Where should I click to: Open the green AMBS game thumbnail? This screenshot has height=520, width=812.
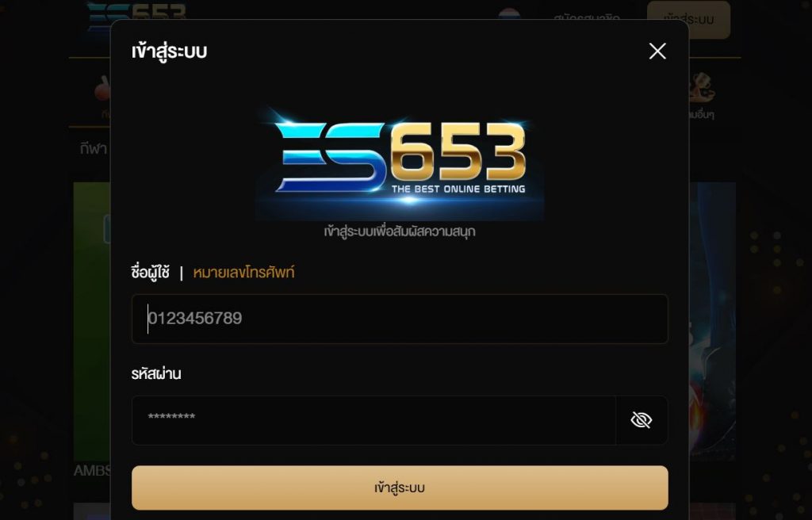(92, 321)
